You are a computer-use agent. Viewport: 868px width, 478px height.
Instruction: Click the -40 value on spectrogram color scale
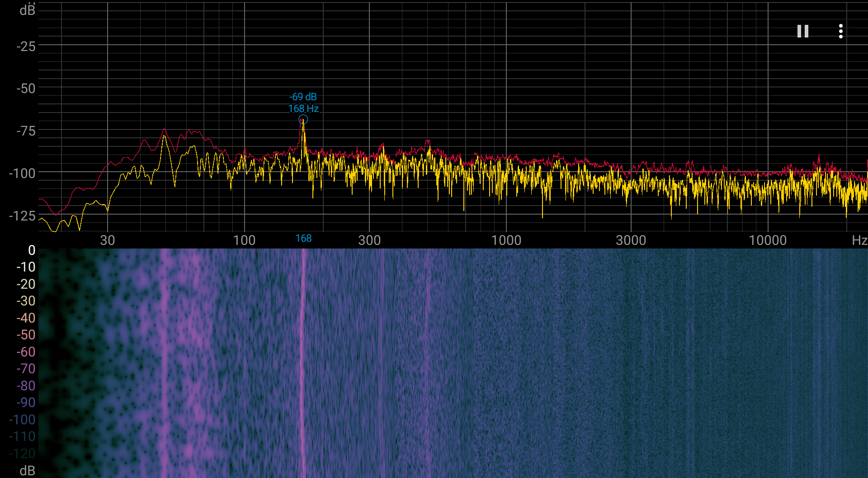[26, 318]
